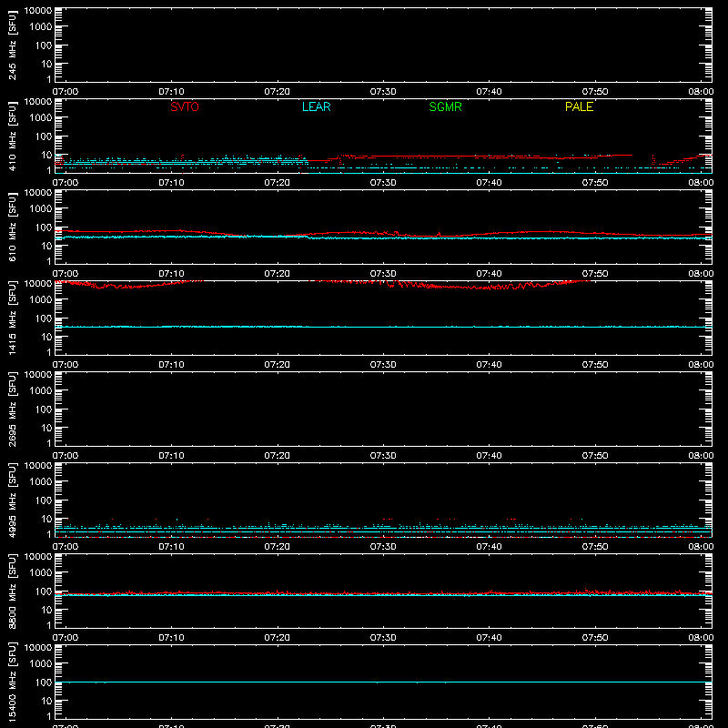
Task: Click 07:20 tick label under 8800 MHz panel
Action: [278, 638]
